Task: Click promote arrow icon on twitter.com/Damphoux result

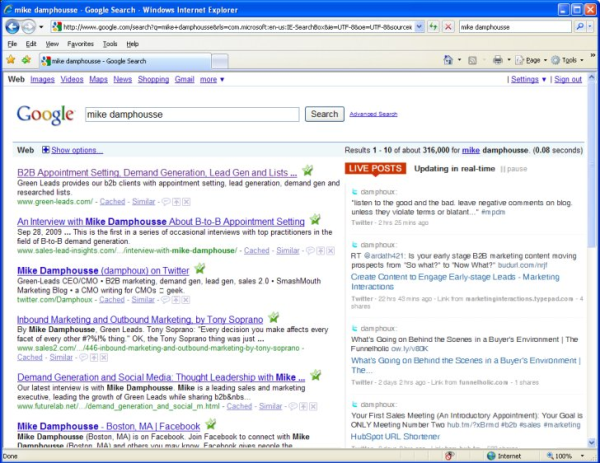Action: click(176, 300)
